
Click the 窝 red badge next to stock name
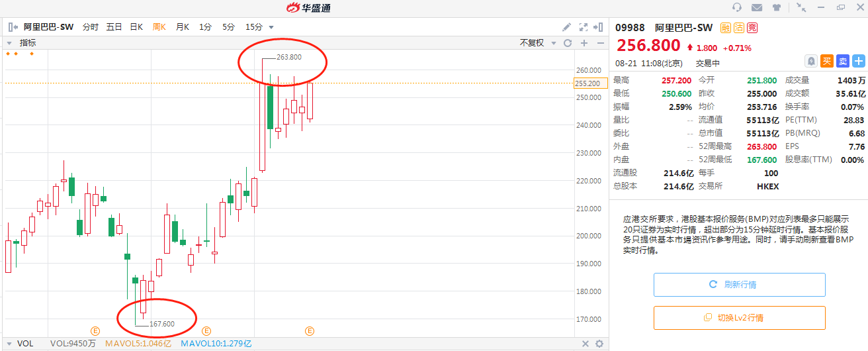tap(752, 28)
